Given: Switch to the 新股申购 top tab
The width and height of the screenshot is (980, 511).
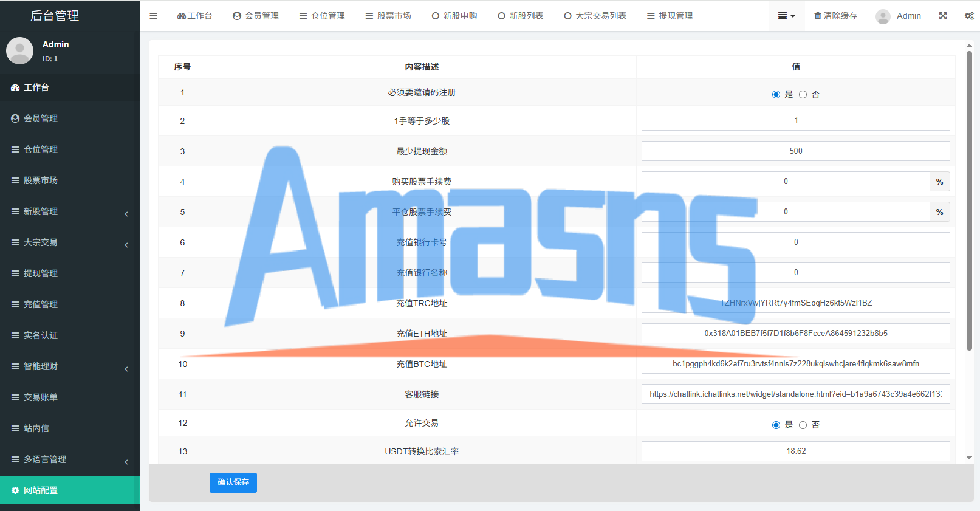Looking at the screenshot, I should click(x=454, y=16).
